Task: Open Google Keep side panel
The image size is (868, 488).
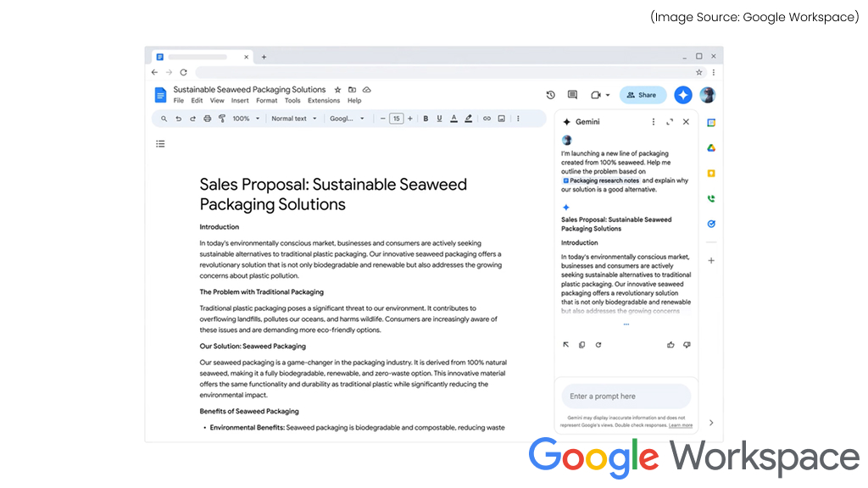Action: point(711,173)
